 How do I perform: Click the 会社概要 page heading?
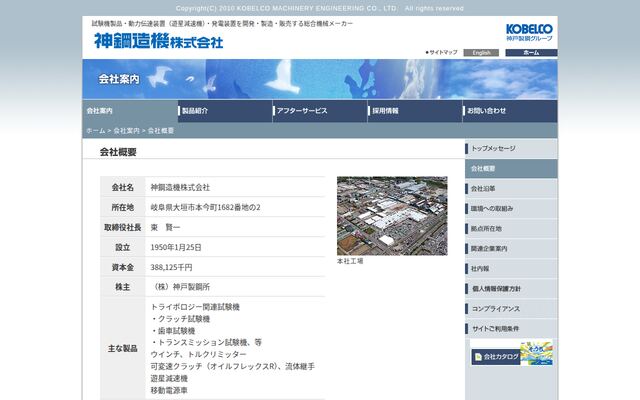(118, 152)
